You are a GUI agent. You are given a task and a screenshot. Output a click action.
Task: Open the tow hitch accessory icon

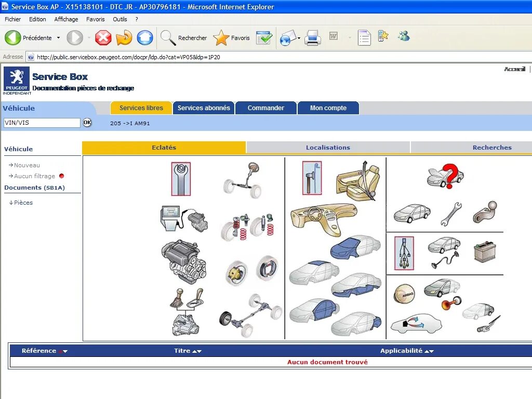pyautogui.click(x=486, y=212)
